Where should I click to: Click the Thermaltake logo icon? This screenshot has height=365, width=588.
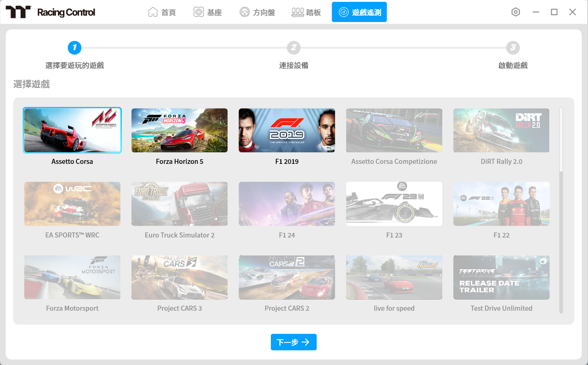tap(18, 12)
